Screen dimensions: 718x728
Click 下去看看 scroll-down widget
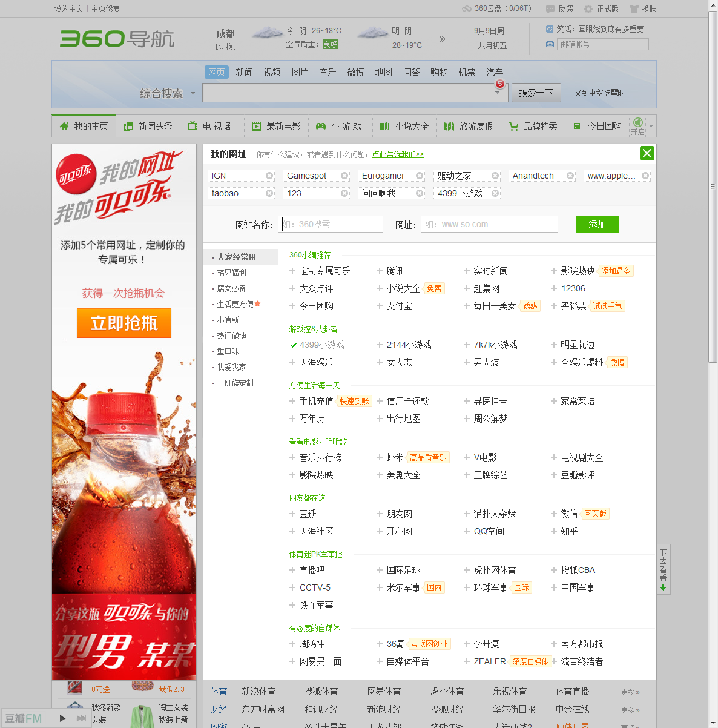pyautogui.click(x=664, y=569)
